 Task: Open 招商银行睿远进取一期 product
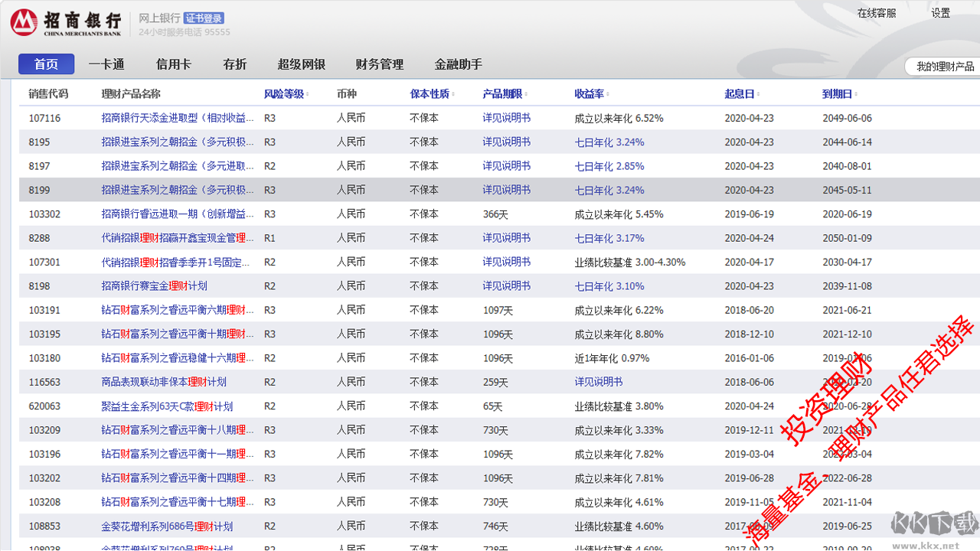[178, 214]
